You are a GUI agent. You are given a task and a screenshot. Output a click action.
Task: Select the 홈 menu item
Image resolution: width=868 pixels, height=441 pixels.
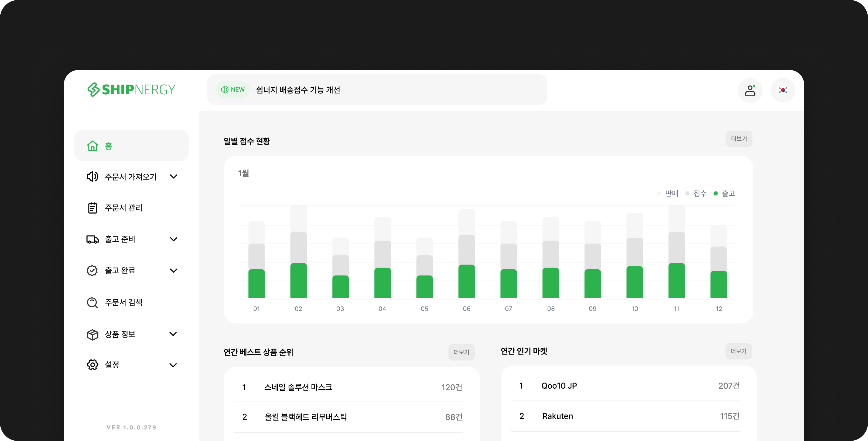131,146
